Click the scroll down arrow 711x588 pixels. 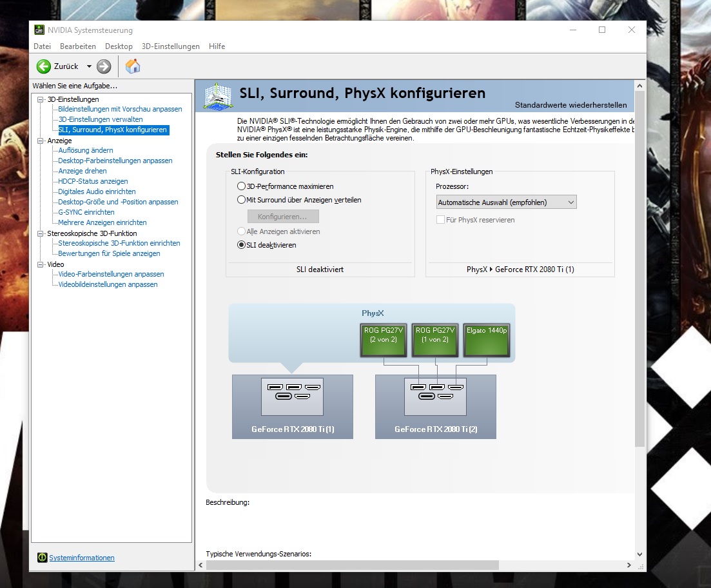pos(639,554)
